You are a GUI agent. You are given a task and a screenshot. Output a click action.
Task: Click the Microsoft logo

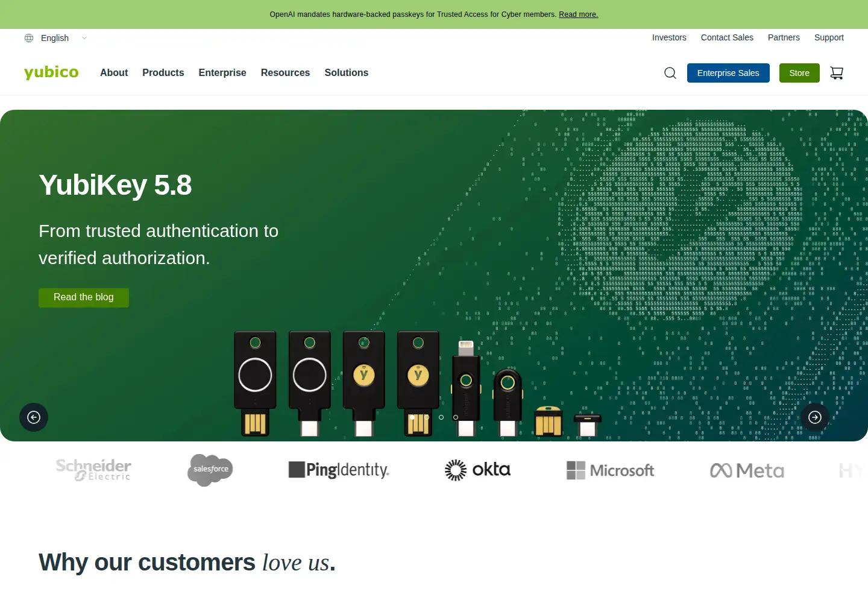[610, 470]
